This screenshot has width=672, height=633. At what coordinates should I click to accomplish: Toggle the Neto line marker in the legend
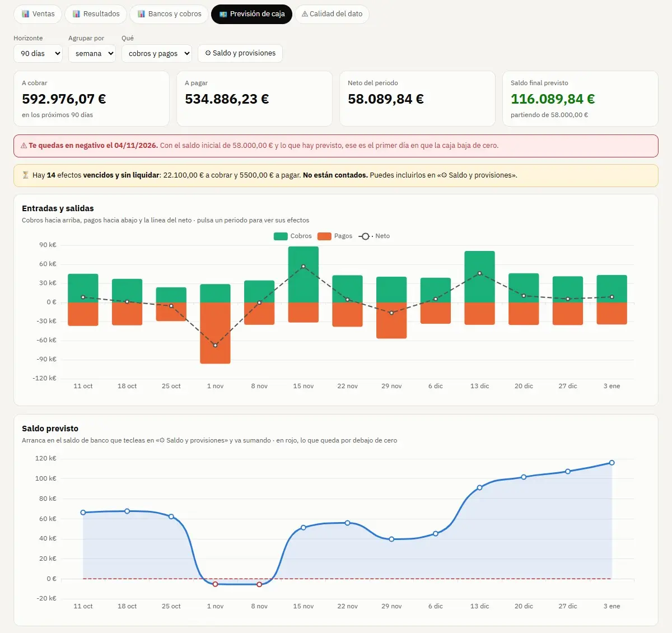click(365, 236)
